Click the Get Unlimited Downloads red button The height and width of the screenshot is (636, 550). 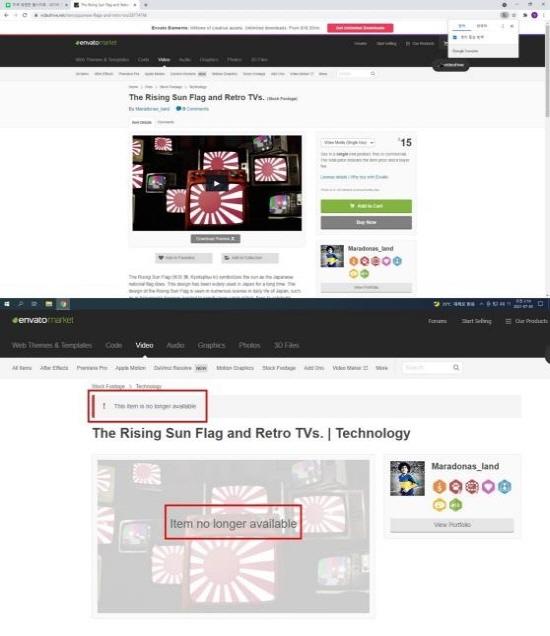pos(360,28)
